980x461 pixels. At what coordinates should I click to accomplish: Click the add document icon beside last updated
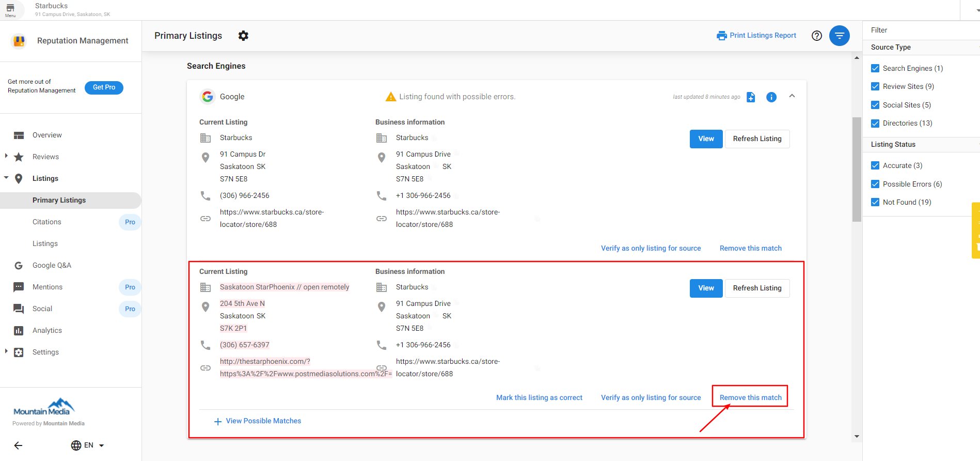point(751,97)
